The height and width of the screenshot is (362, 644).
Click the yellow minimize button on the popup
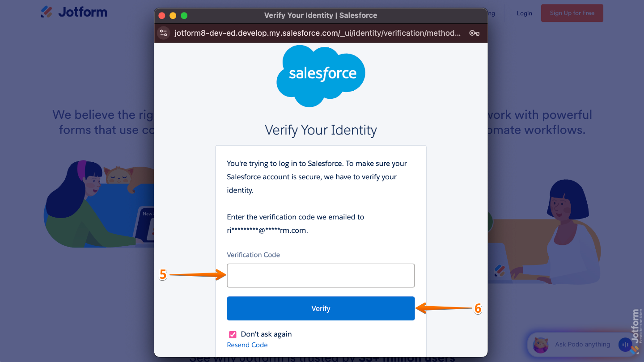(x=173, y=15)
